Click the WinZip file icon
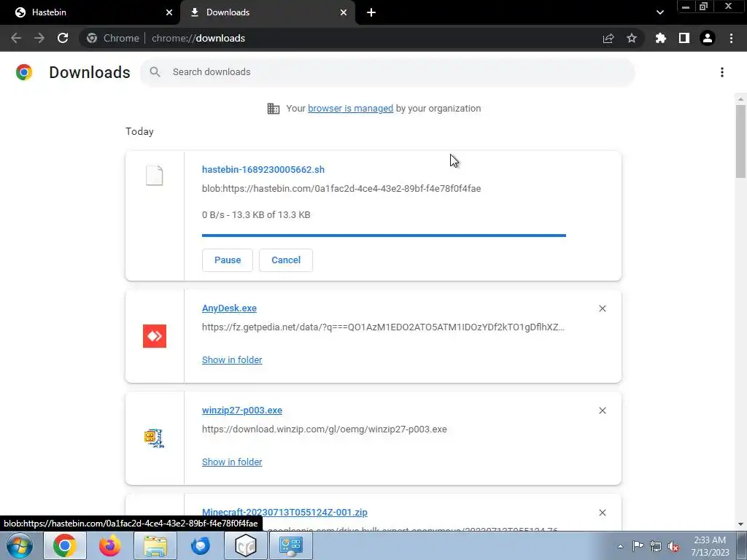This screenshot has height=560, width=747. pyautogui.click(x=155, y=438)
